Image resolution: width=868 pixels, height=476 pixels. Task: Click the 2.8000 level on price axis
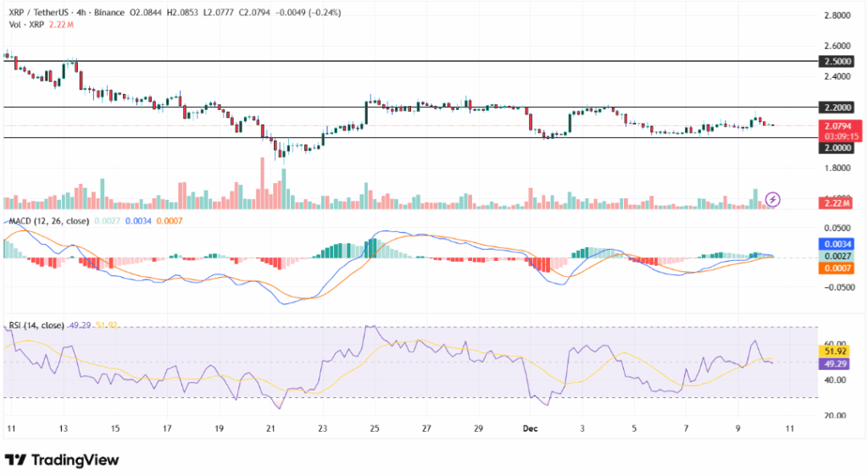tap(837, 16)
